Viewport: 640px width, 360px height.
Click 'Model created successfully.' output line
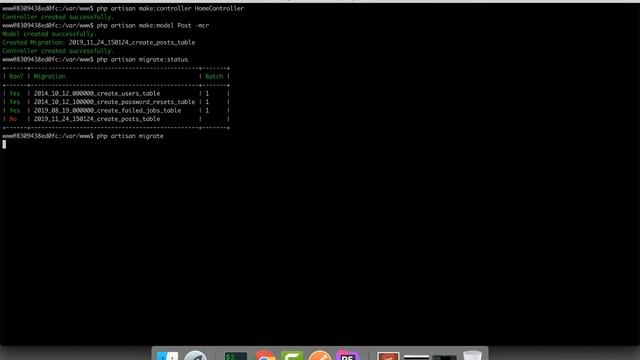tap(49, 34)
